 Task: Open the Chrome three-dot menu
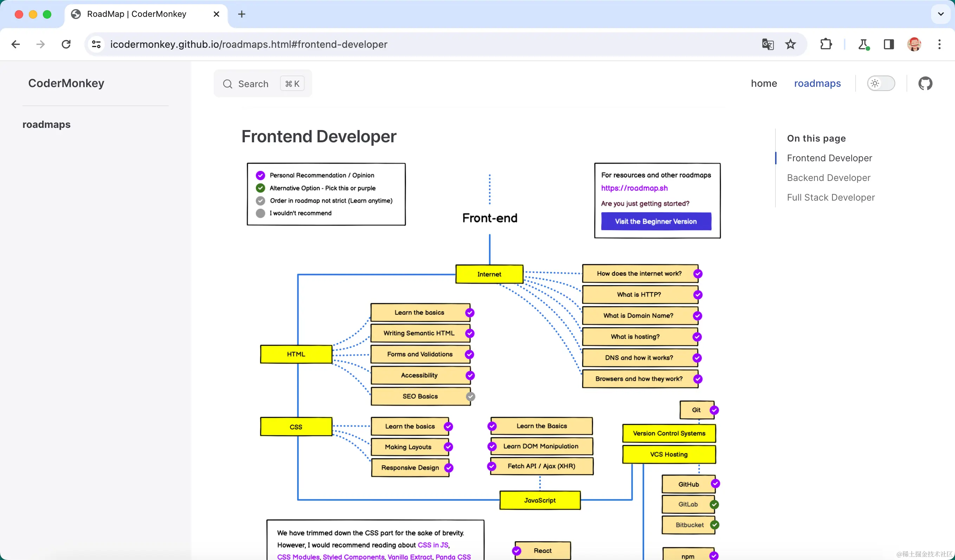(939, 44)
